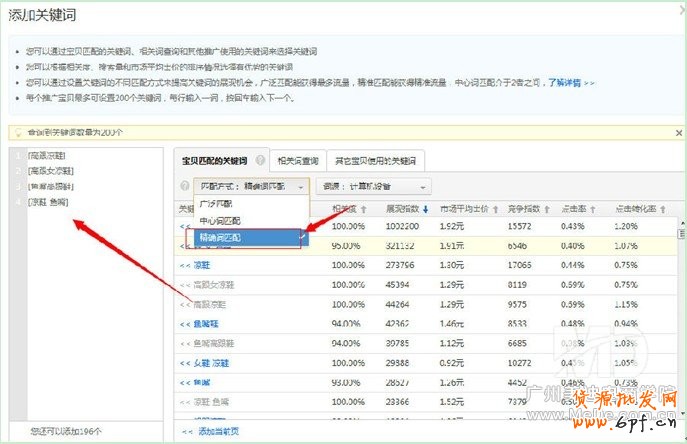The width and height of the screenshot is (687, 444).
Task: Select [高跟女凉鞋] in the left keyword list
Action: tap(51, 171)
